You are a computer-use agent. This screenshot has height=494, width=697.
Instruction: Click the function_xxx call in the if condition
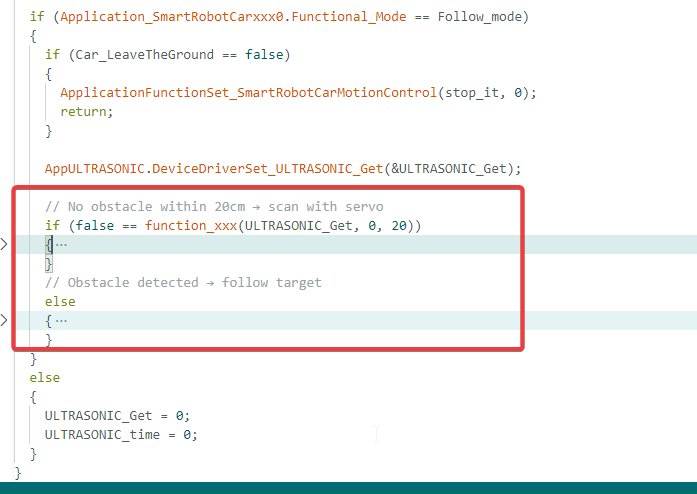(191, 226)
